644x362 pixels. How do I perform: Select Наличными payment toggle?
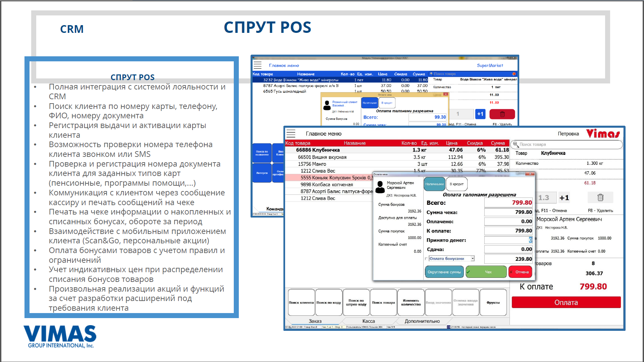[434, 184]
